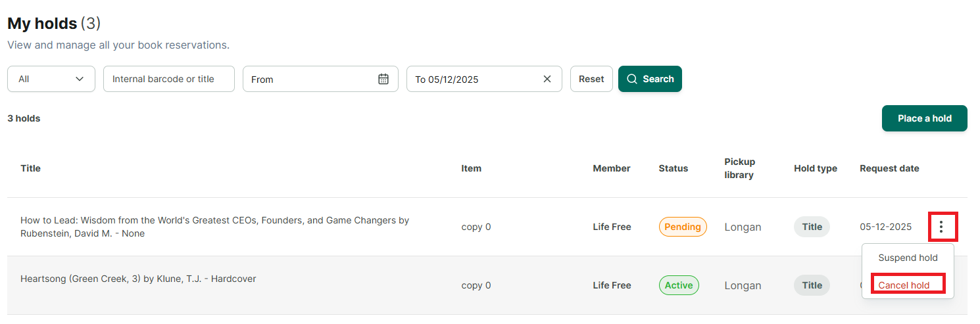The image size is (980, 324).
Task: Click the Hold type column header
Action: pyautogui.click(x=816, y=168)
